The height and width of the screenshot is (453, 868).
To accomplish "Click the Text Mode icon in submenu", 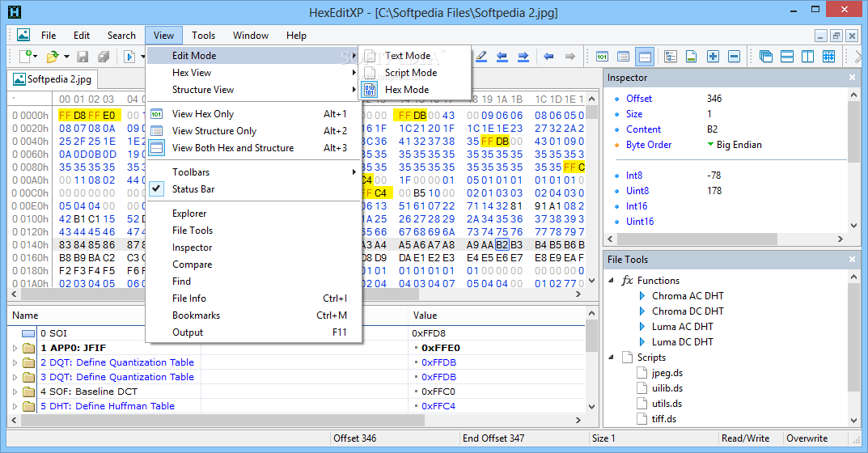I will pos(370,55).
